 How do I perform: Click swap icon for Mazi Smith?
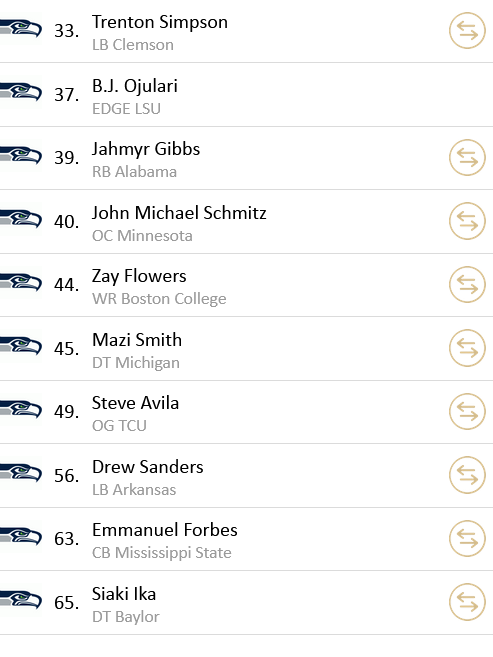(x=467, y=348)
